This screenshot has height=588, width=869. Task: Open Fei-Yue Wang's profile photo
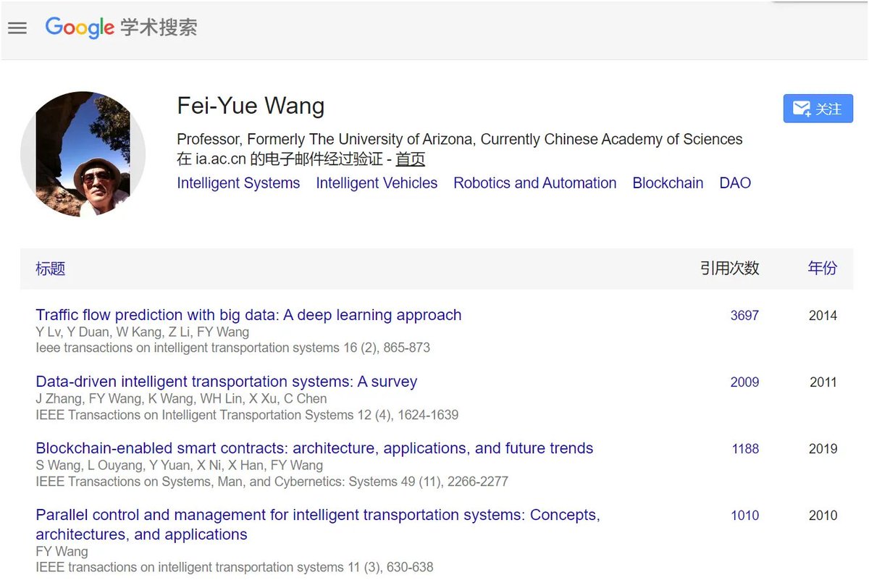[x=83, y=154]
